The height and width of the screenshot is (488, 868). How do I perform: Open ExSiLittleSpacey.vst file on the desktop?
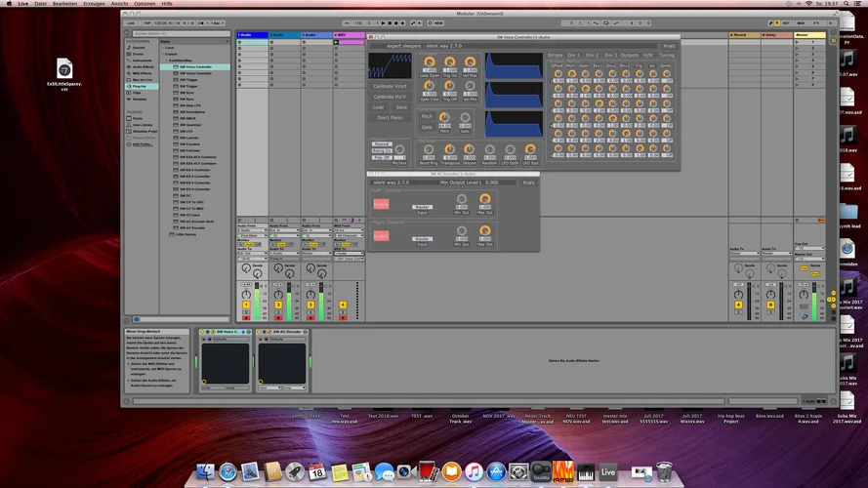(x=63, y=68)
